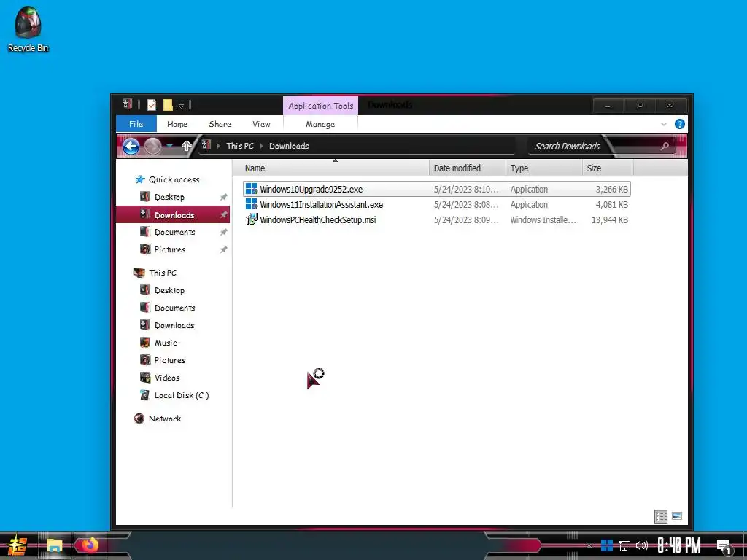Switch to the Share ribbon tab
The image size is (747, 560).
[220, 124]
